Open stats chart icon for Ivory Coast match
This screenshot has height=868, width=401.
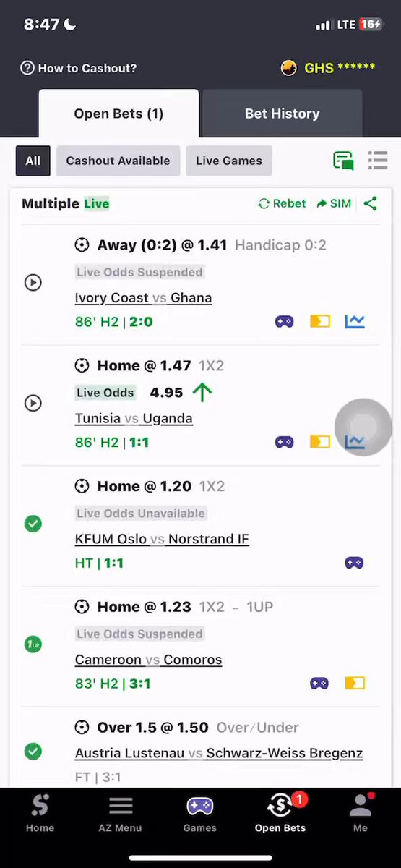tap(355, 321)
